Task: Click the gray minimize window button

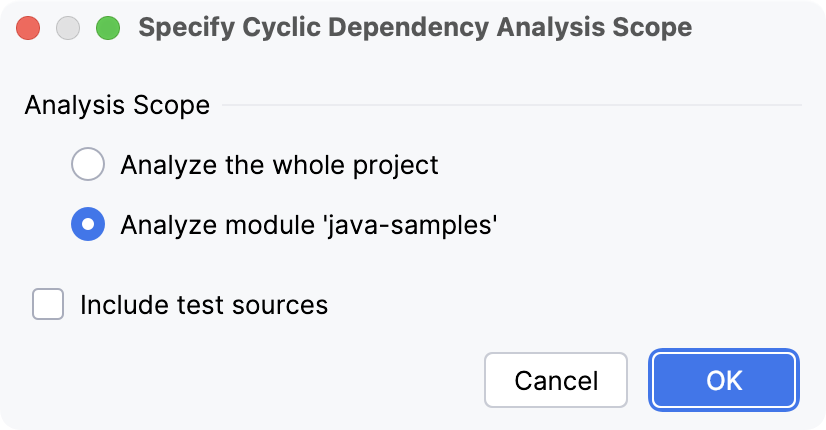Action: (68, 27)
